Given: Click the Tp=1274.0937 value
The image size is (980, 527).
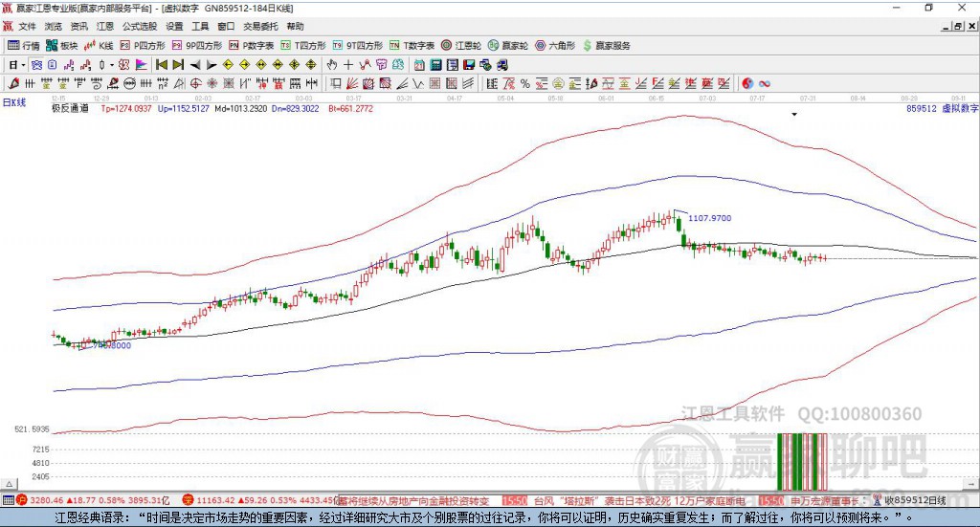Looking at the screenshot, I should point(125,109).
